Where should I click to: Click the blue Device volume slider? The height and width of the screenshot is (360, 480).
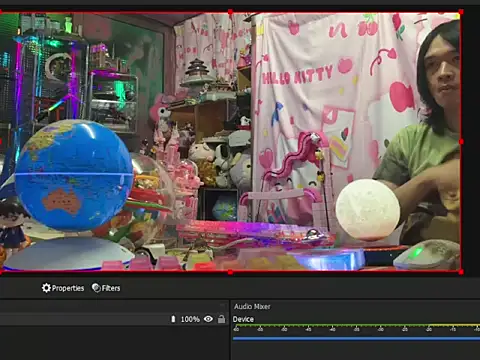[356, 338]
